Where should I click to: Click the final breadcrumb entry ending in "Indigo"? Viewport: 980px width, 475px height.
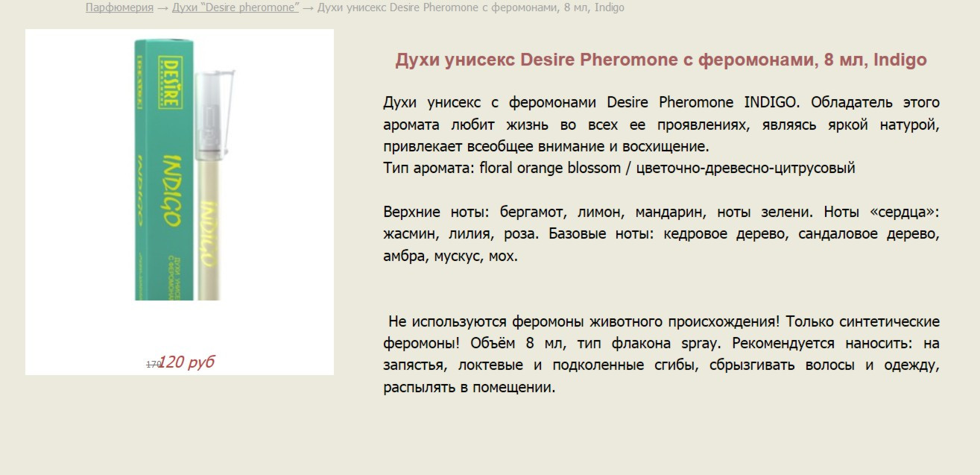(471, 7)
